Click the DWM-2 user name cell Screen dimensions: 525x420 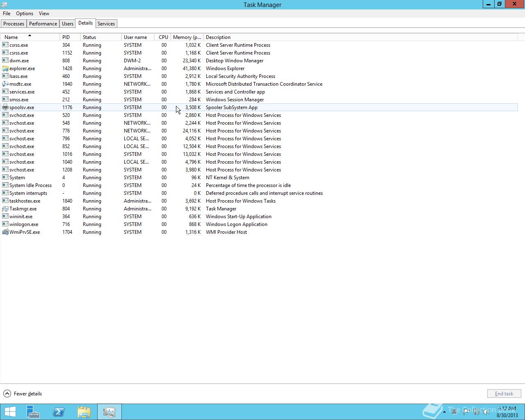click(132, 61)
